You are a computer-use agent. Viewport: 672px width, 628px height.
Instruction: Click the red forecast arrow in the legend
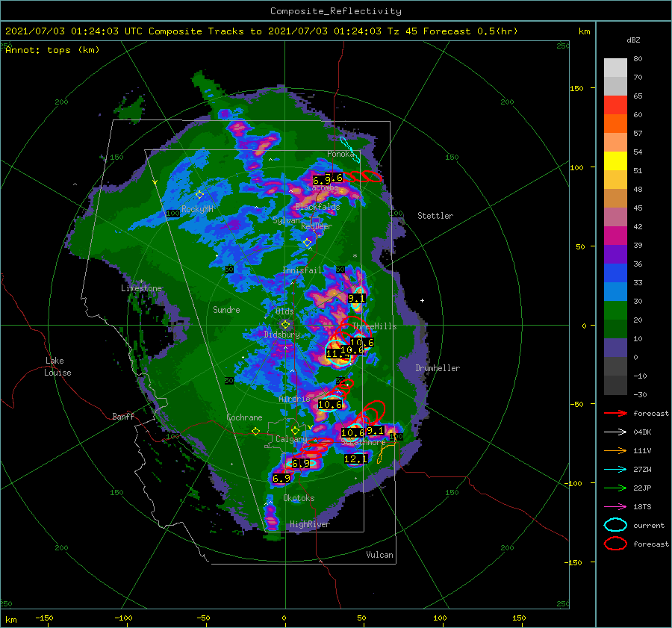pyautogui.click(x=615, y=413)
